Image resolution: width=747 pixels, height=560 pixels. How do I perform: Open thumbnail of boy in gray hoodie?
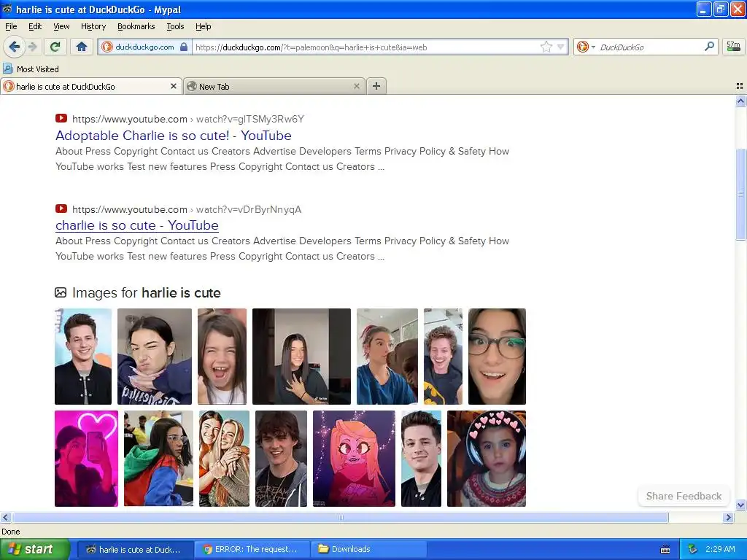(281, 459)
